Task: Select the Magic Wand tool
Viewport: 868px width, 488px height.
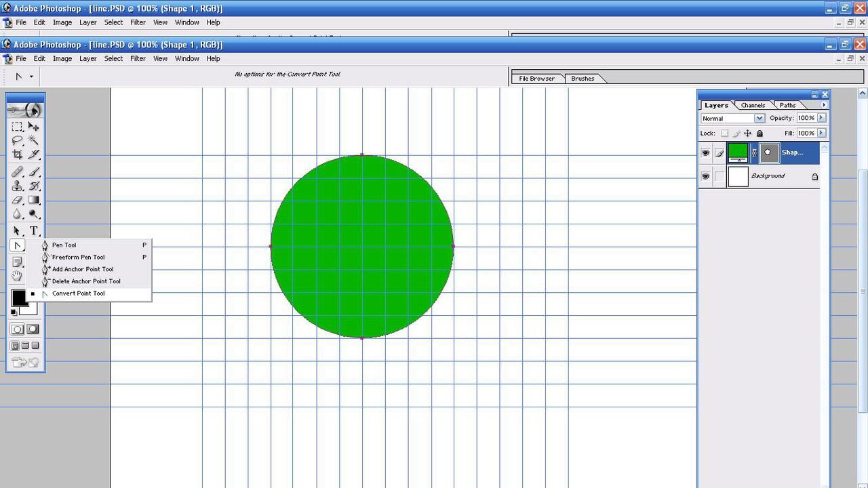Action: tap(33, 140)
